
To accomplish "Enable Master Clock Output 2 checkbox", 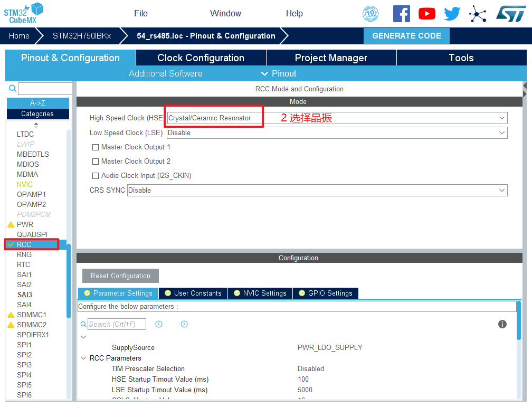I will [96, 162].
